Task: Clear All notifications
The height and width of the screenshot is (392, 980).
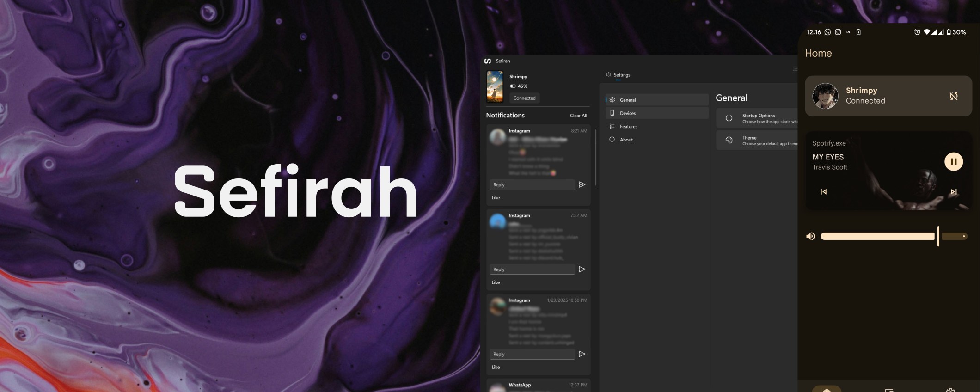Action: 578,116
